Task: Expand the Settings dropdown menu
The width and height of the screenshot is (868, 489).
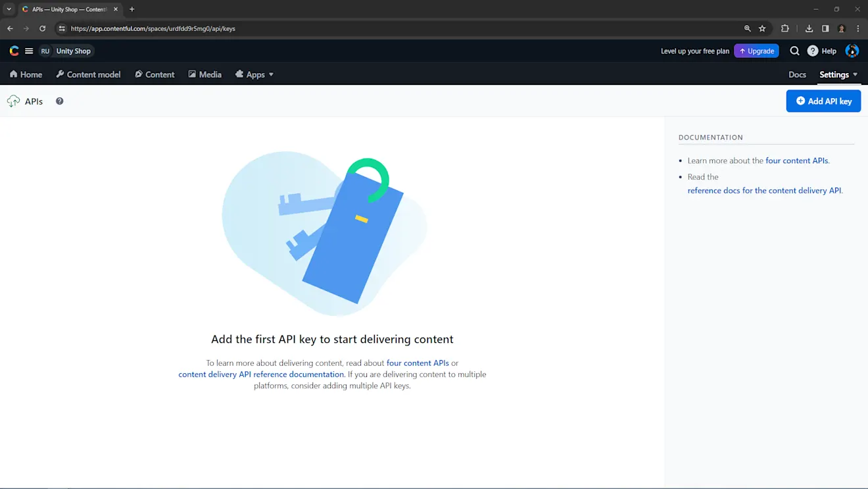Action: pyautogui.click(x=838, y=74)
